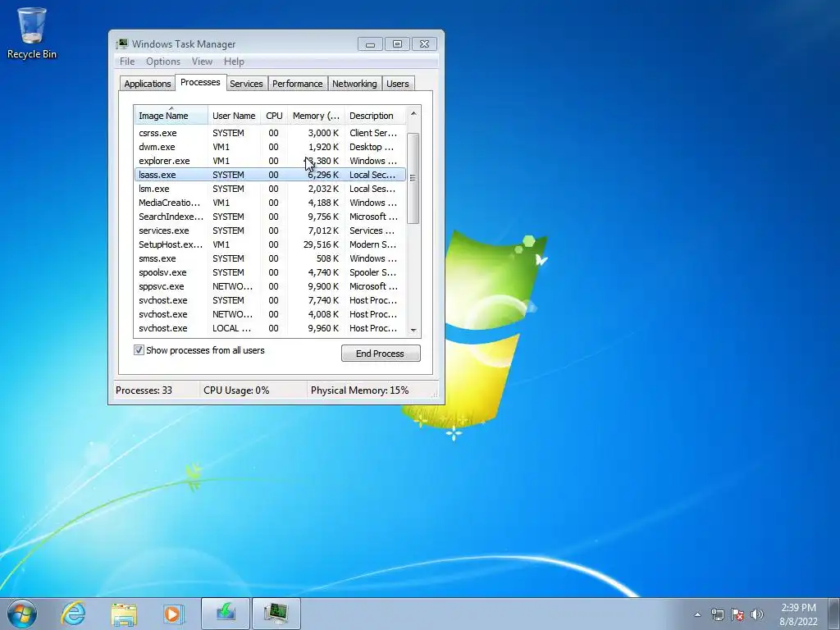The image size is (840, 630).
Task: Click the 29,516 K memory value
Action: (x=321, y=244)
